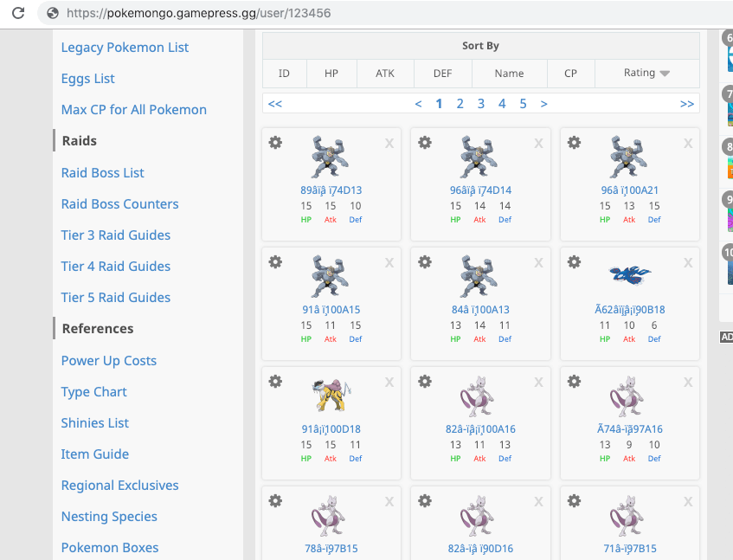Go to page 3 of results

480,104
